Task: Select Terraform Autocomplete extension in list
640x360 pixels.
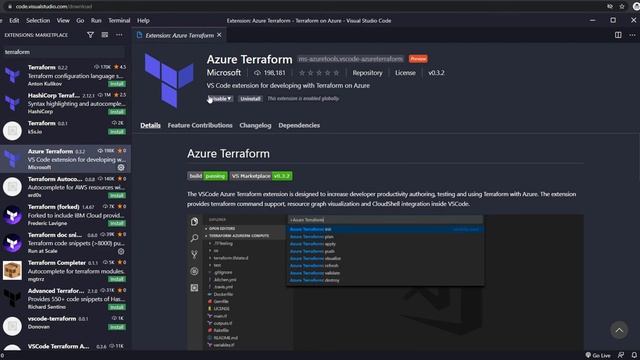Action: tap(65, 187)
